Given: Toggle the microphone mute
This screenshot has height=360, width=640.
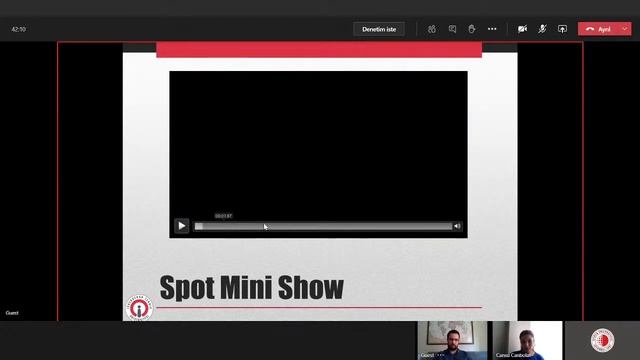Looking at the screenshot, I should click(542, 29).
